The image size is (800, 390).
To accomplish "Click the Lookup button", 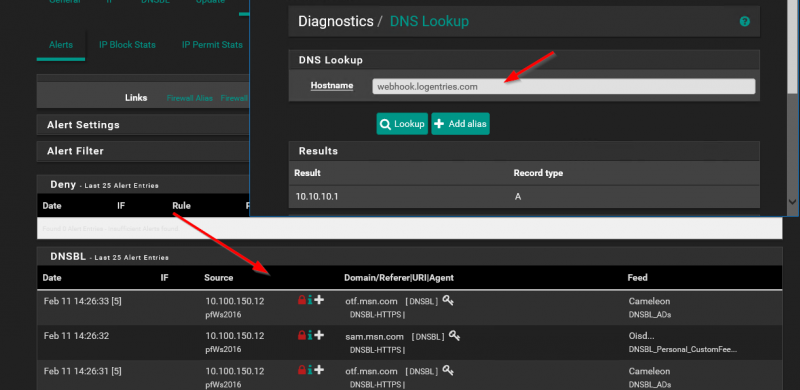I will pos(403,124).
